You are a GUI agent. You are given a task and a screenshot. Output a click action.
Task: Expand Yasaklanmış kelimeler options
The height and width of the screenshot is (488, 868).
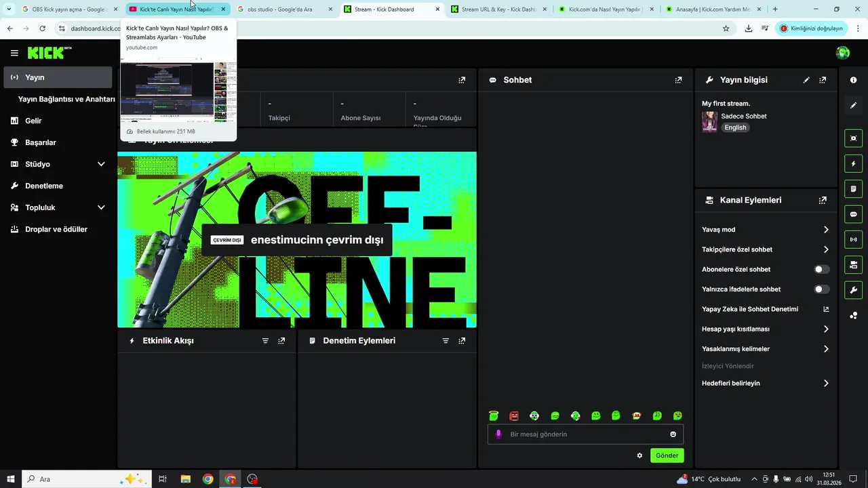826,349
